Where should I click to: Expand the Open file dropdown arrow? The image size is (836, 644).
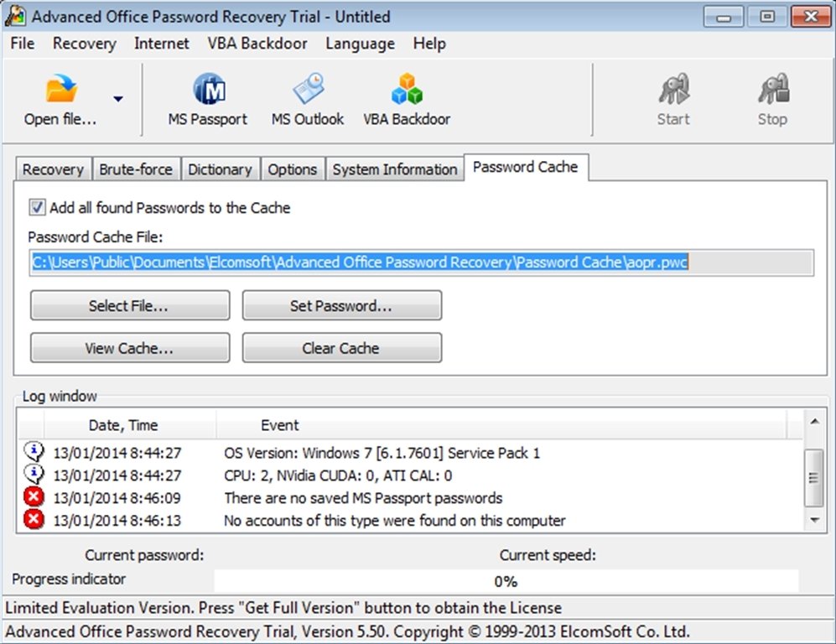[118, 99]
